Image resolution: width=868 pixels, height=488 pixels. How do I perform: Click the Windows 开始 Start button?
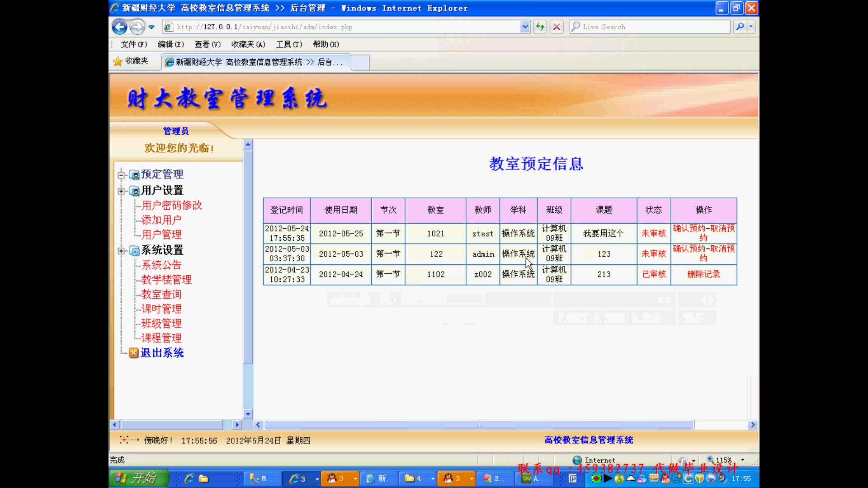139,478
